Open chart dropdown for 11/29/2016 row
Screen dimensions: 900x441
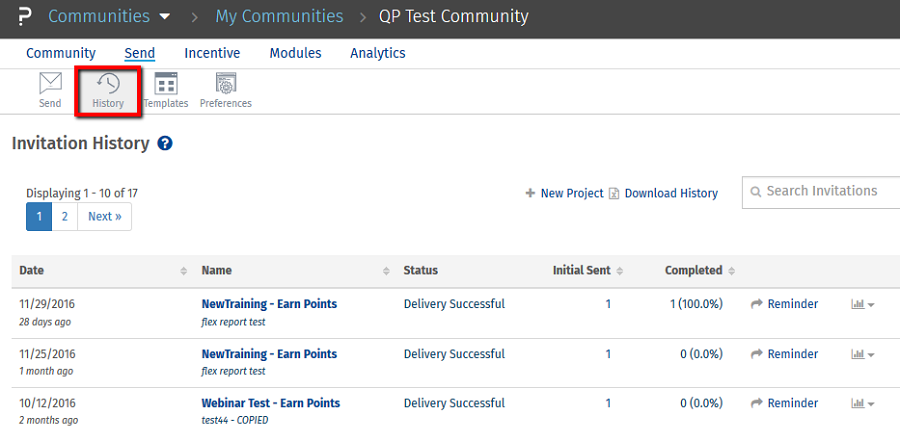click(x=862, y=304)
